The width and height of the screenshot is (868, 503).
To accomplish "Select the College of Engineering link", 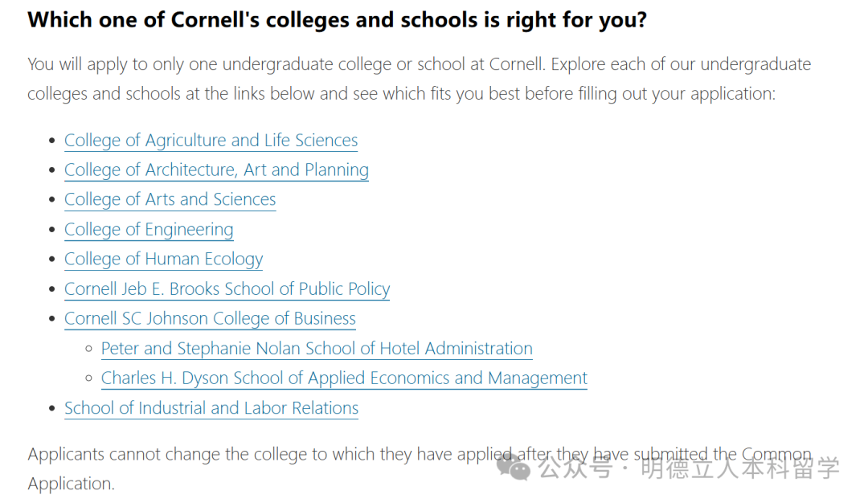I will [149, 230].
